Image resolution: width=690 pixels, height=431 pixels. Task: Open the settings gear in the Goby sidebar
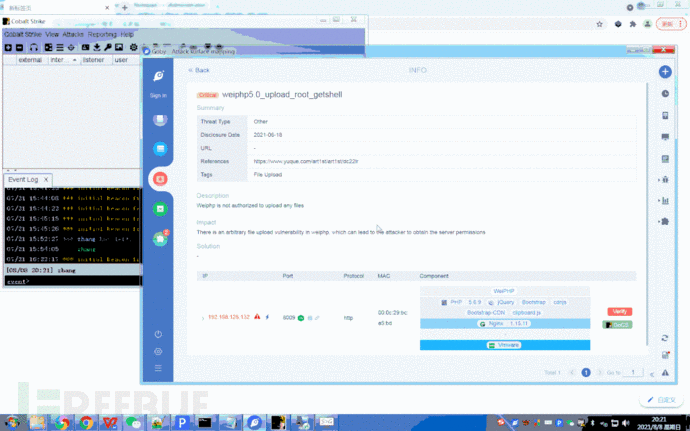(x=158, y=351)
